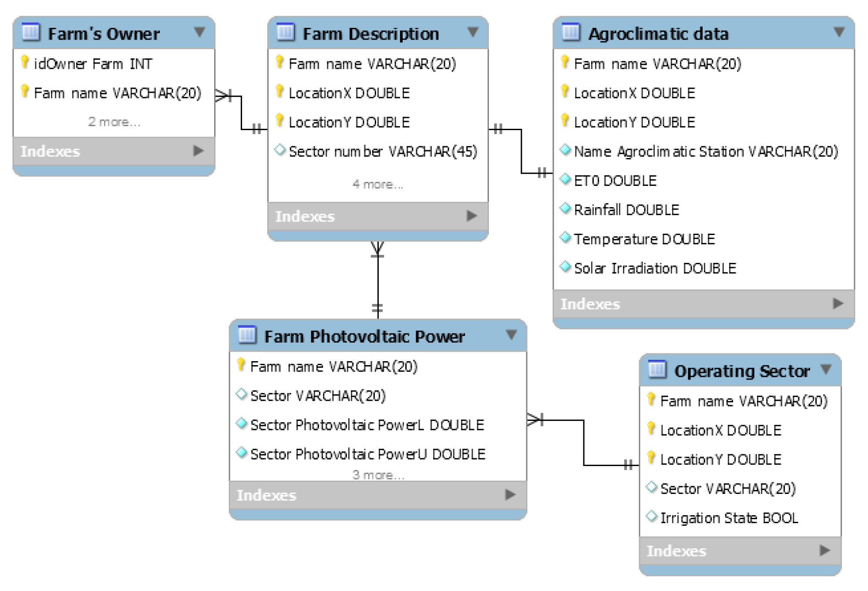Collapse the Operating Sector table with header arrow
The image size is (868, 591).
(826, 369)
